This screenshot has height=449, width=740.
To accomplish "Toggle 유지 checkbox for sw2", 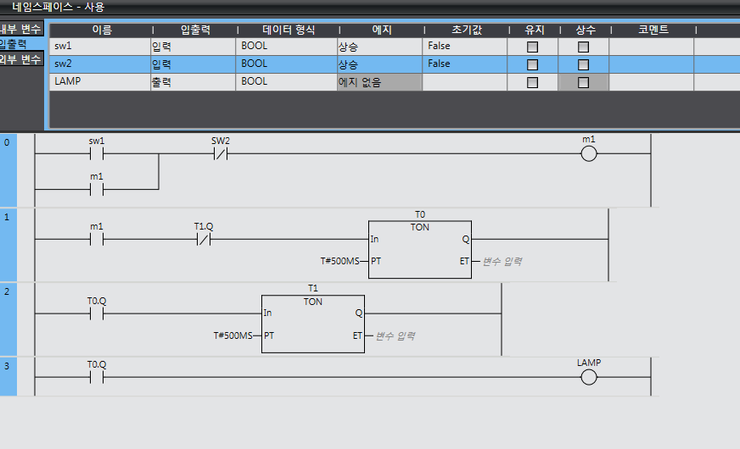I will (x=532, y=65).
